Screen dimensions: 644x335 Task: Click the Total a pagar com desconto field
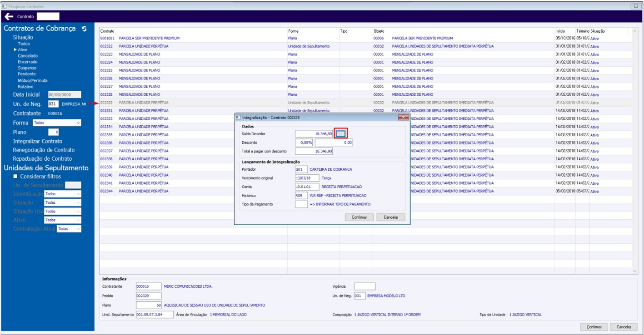tap(314, 152)
